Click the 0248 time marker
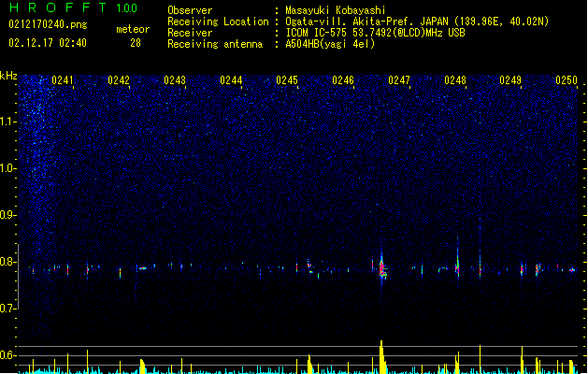 point(455,80)
